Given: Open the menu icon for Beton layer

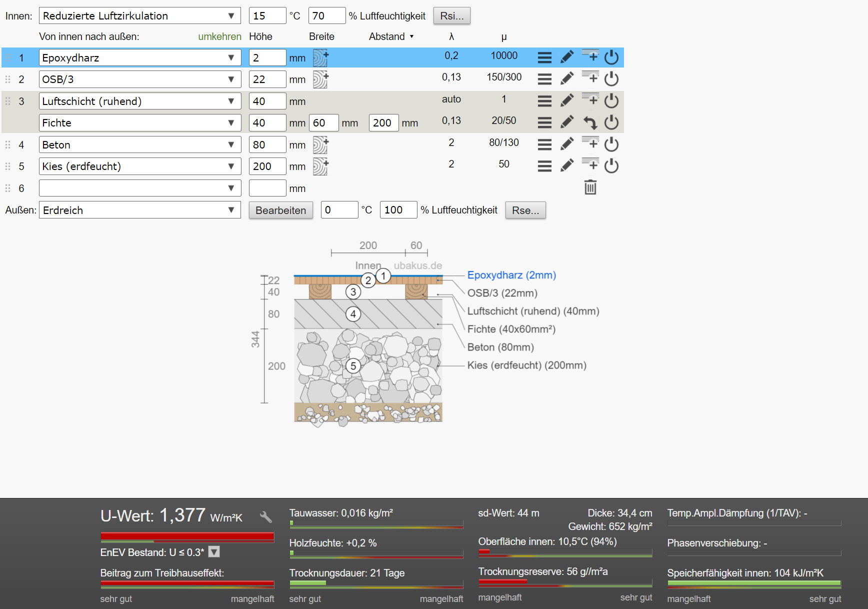Looking at the screenshot, I should coord(544,144).
